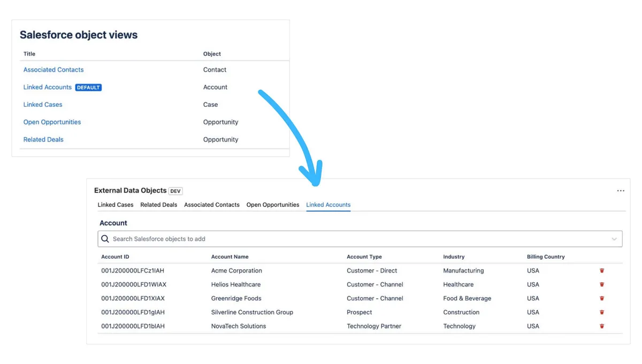Delete the Acme Corporation account row
The height and width of the screenshot is (364, 642).
[x=602, y=270]
